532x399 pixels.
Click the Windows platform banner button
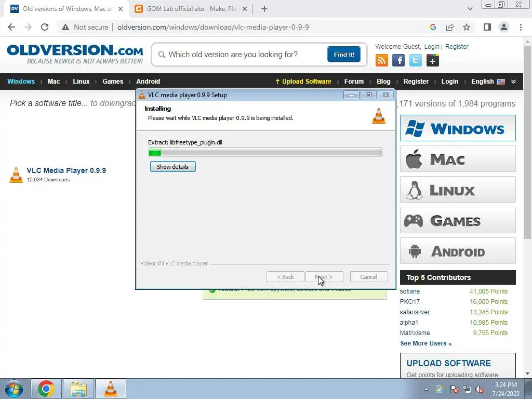tap(458, 128)
